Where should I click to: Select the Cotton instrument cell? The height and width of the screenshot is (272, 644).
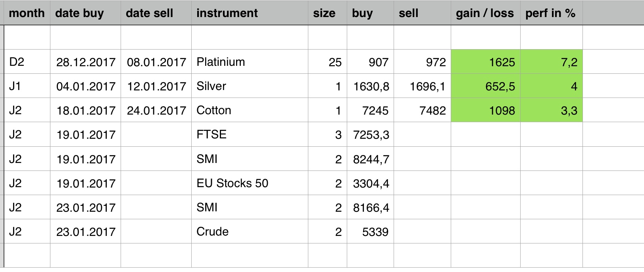[x=214, y=110]
